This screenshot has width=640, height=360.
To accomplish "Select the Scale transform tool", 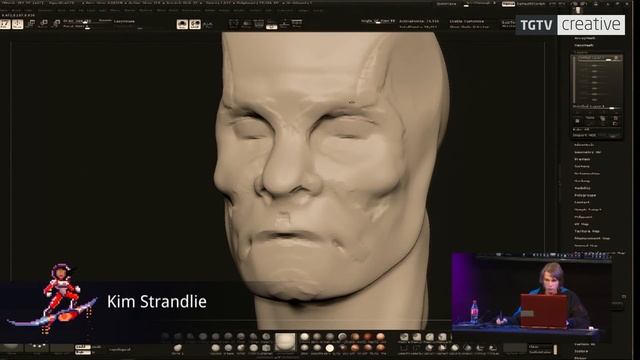I will 44,24.
